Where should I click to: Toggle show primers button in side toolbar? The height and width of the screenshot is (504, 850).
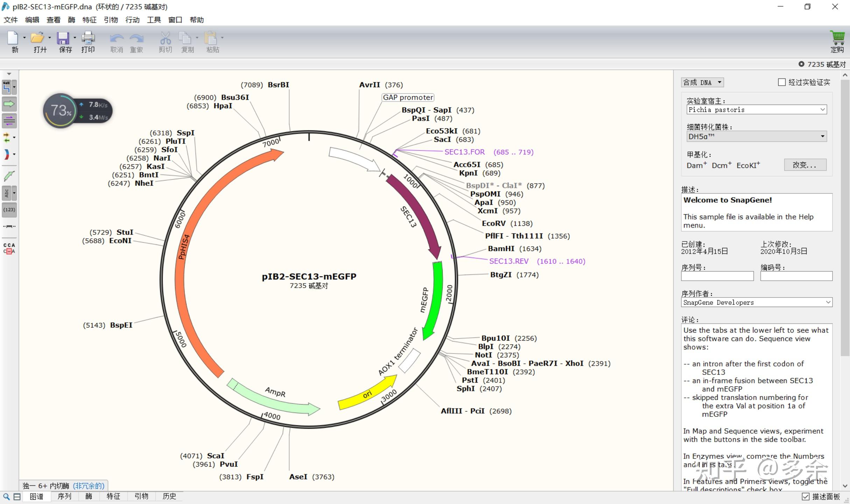pos(9,121)
